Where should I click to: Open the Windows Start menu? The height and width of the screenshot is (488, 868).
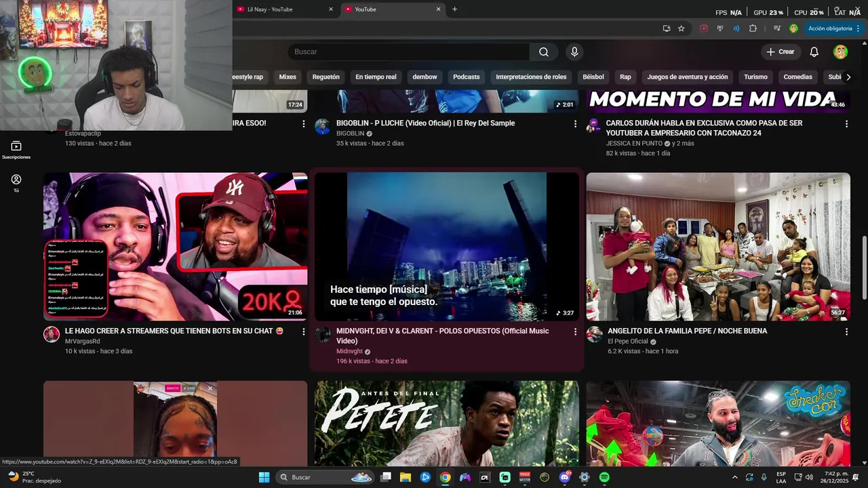(x=264, y=477)
